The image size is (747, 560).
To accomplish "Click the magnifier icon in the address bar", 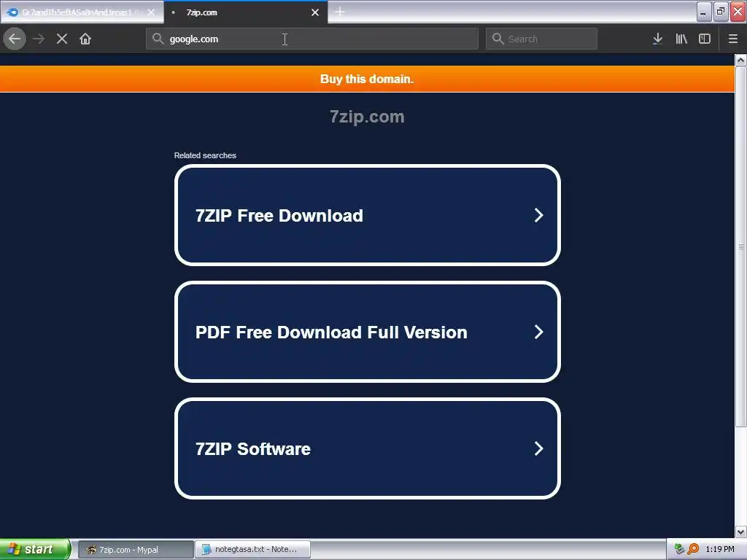I will 158,39.
